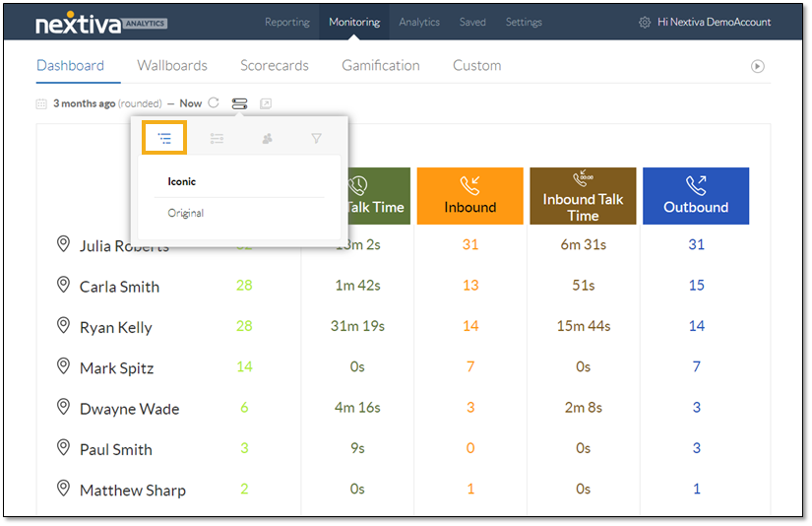Screen dimensions: 812x526
Task: Open the Saved menu
Action: click(472, 23)
